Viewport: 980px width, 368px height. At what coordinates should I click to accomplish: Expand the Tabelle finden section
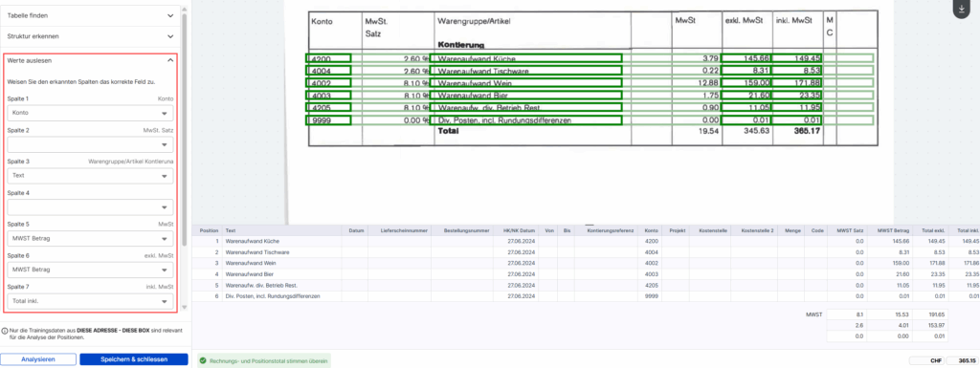[90, 15]
